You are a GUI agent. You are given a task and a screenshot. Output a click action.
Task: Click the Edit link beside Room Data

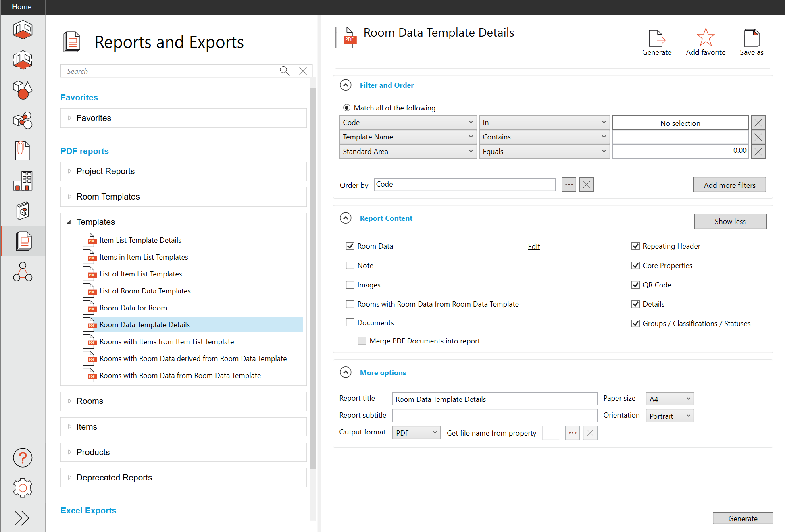click(x=534, y=247)
